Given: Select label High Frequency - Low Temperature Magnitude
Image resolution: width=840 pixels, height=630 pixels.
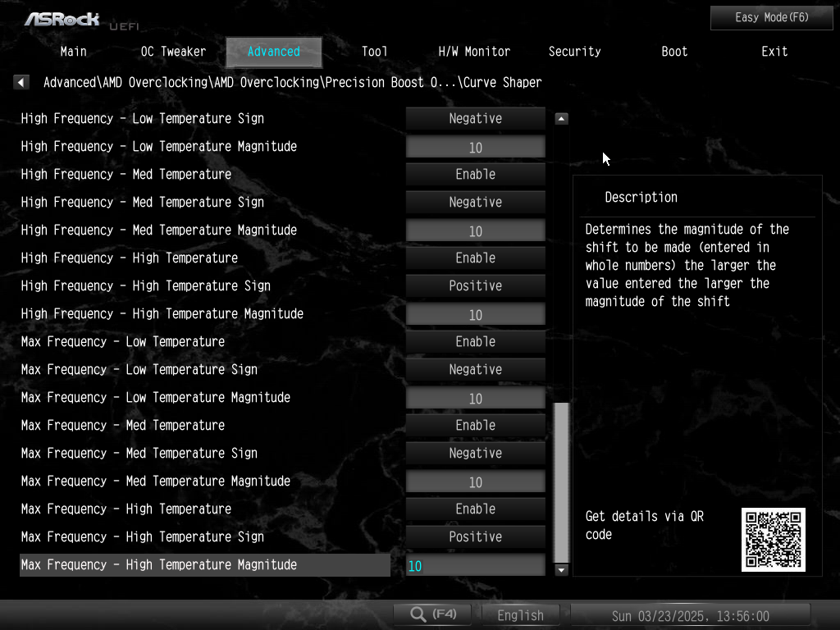Looking at the screenshot, I should point(158,146).
